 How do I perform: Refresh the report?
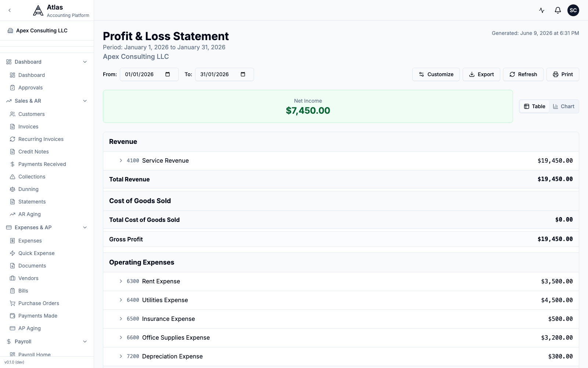(x=523, y=74)
